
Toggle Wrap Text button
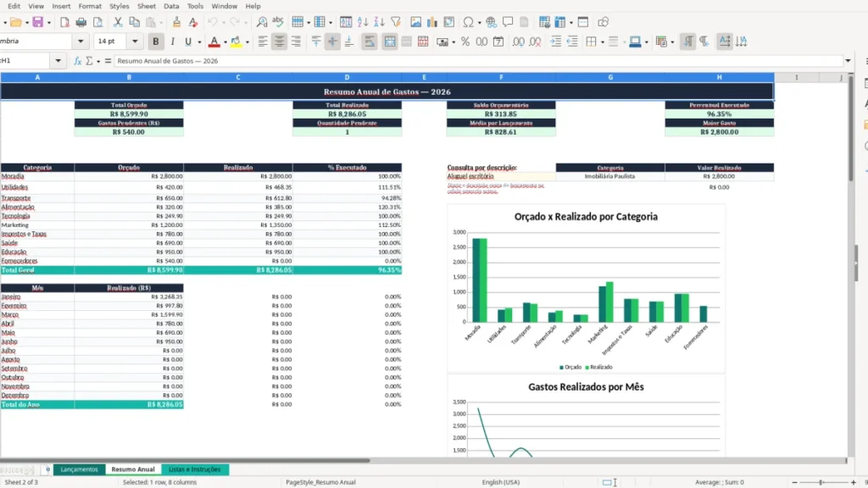pos(370,42)
